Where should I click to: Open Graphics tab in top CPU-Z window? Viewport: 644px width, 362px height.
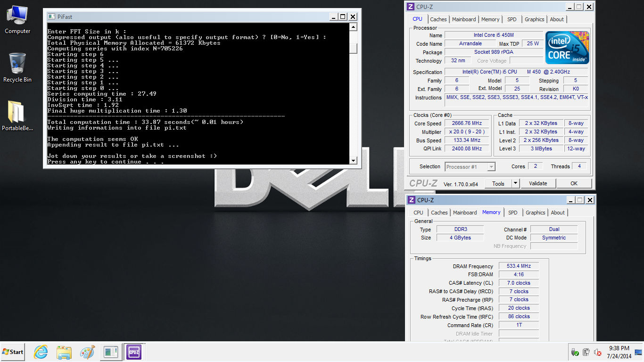(x=535, y=19)
